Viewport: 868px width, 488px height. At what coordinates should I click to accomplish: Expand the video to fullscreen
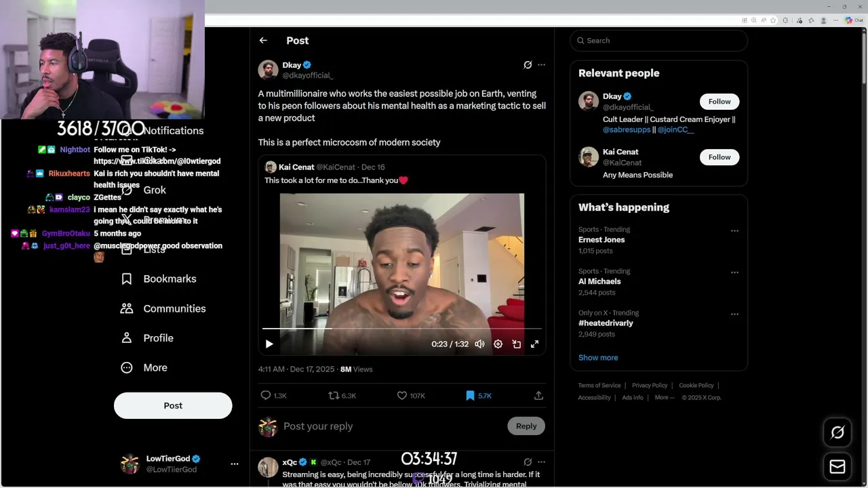click(x=534, y=344)
